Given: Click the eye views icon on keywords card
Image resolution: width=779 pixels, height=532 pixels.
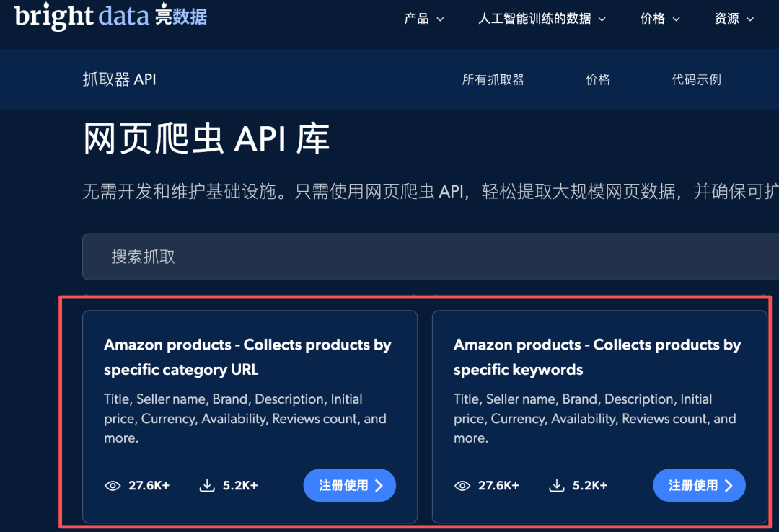Looking at the screenshot, I should pos(462,486).
